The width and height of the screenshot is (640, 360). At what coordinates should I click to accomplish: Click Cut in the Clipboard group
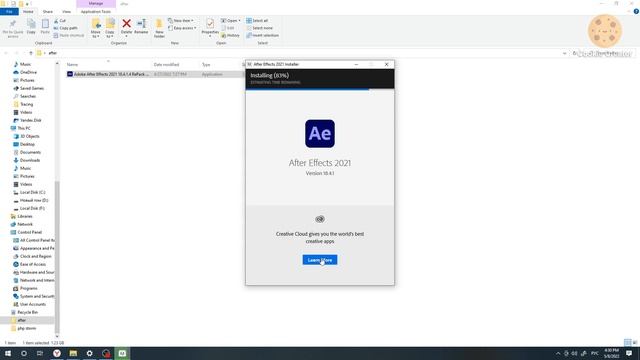click(x=60, y=20)
